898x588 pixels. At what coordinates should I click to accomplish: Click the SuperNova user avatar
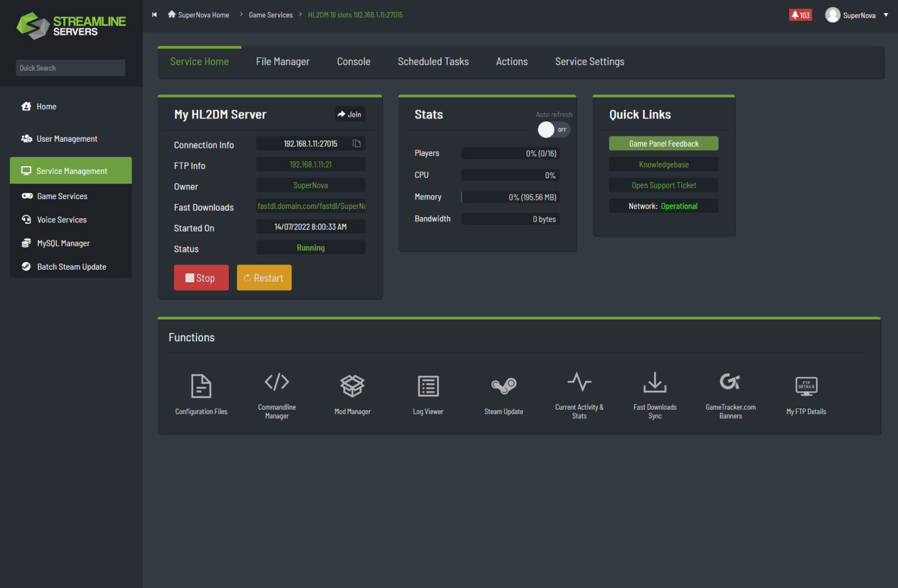[832, 15]
